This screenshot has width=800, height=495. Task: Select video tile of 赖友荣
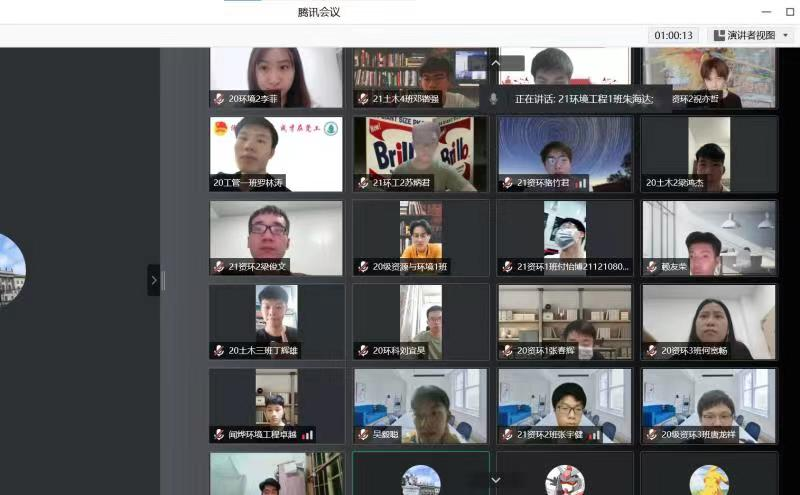tap(709, 237)
